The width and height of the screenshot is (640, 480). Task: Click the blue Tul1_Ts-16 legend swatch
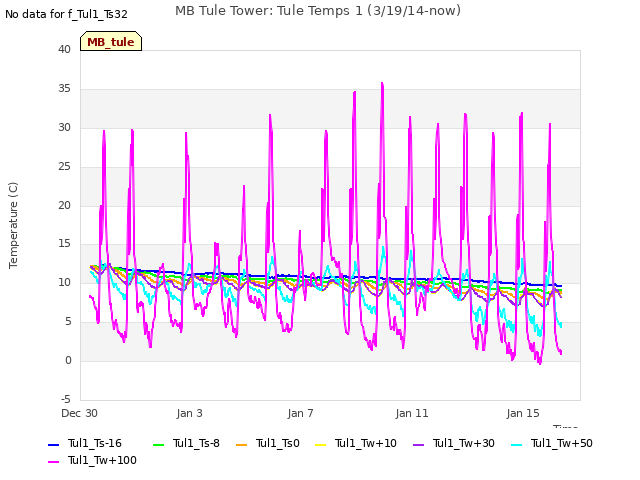pos(53,444)
